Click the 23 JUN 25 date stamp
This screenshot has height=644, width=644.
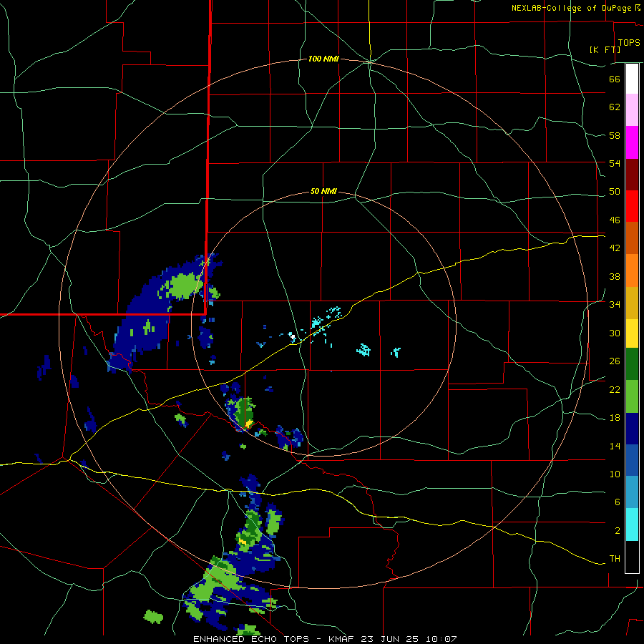[389, 639]
